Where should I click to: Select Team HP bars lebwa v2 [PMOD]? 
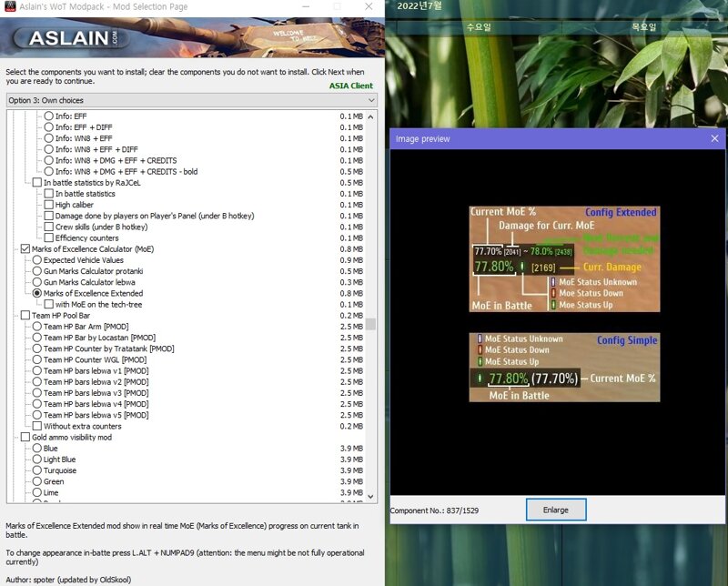37,382
